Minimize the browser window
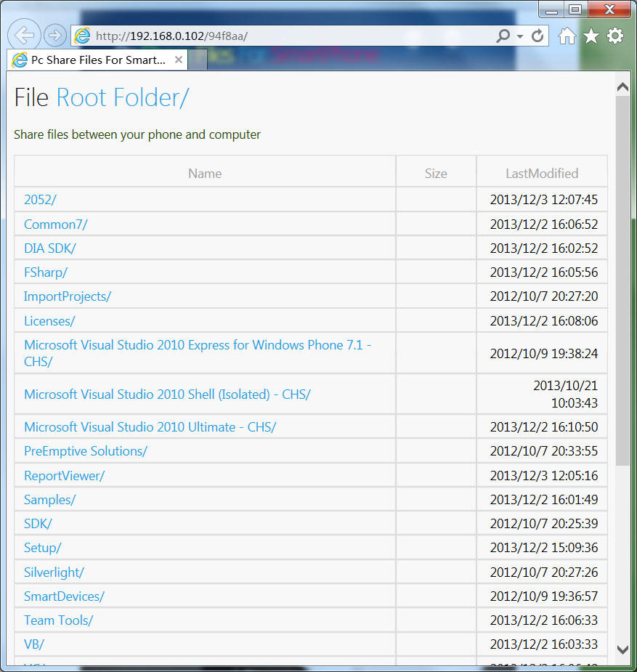The height and width of the screenshot is (672, 637). pos(551,9)
